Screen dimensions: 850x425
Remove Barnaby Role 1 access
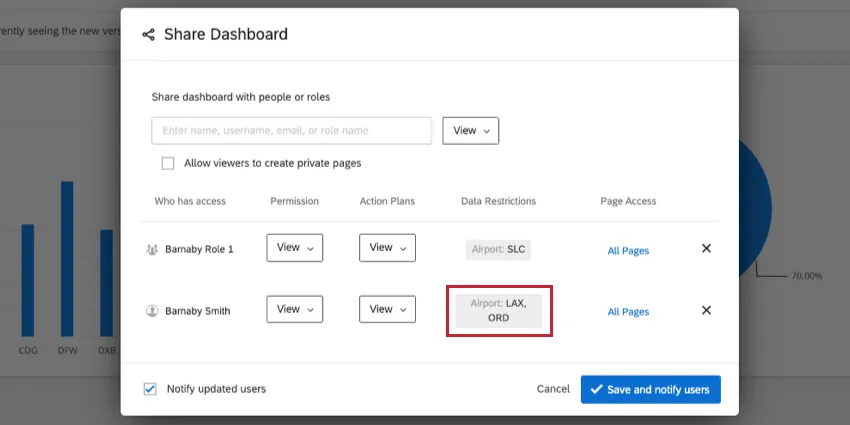pyautogui.click(x=706, y=249)
